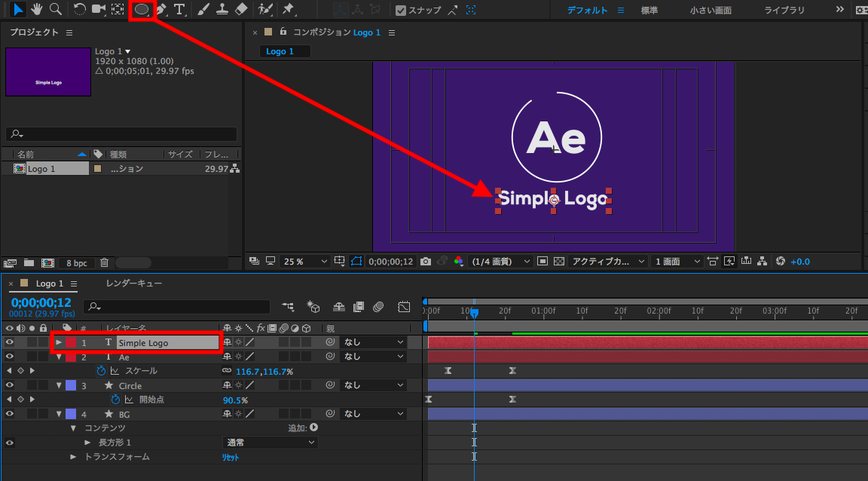Click the red label swatch of Simple Logo layer
868x481 pixels.
pyautogui.click(x=71, y=342)
